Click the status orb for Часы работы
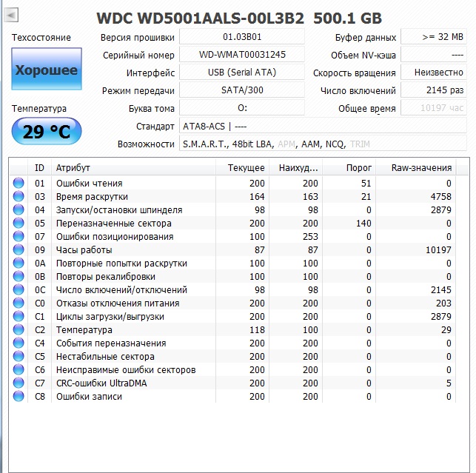The height and width of the screenshot is (473, 476). pos(19,250)
